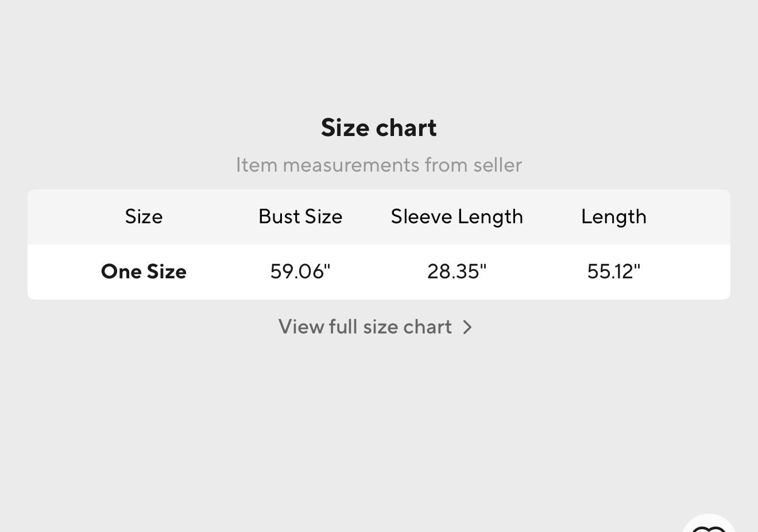
Task: Select the Size column header
Action: (x=144, y=217)
